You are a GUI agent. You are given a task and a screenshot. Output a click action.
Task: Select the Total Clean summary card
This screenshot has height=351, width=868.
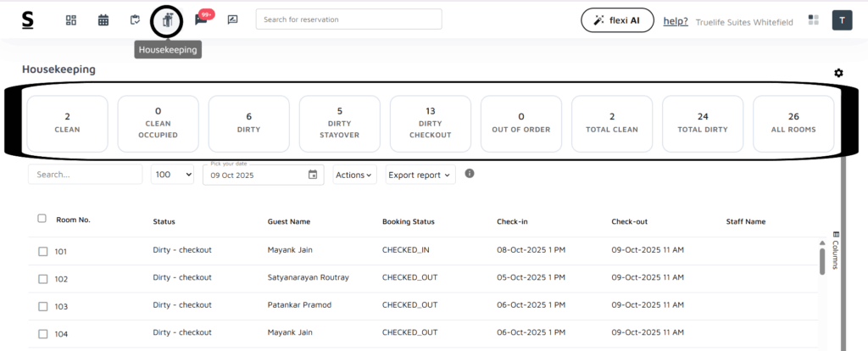[612, 124]
